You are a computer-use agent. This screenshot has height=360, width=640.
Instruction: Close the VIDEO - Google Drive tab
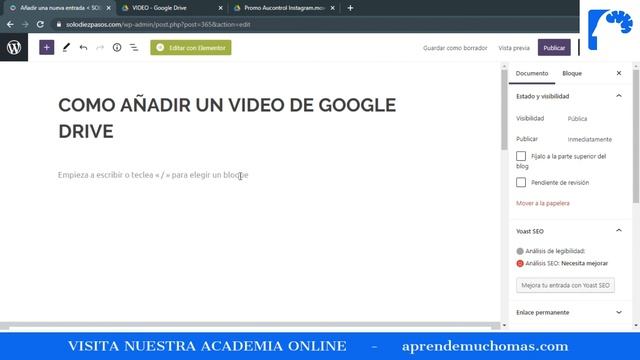click(220, 8)
